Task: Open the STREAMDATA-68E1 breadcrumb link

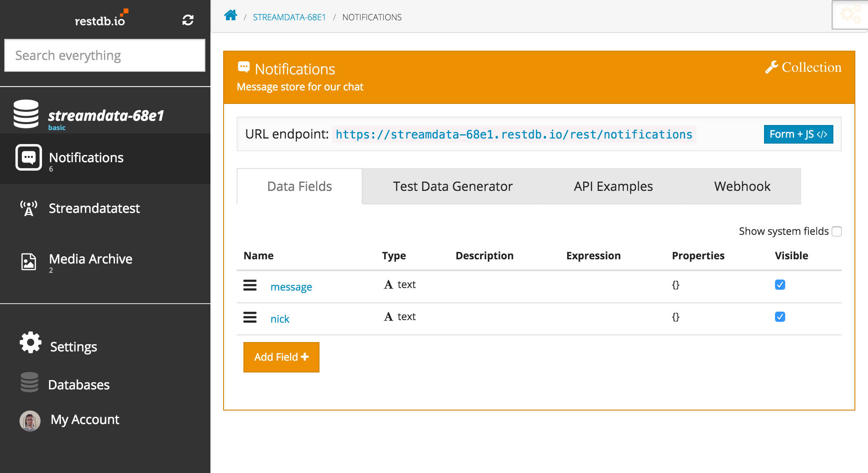Action: coord(289,17)
